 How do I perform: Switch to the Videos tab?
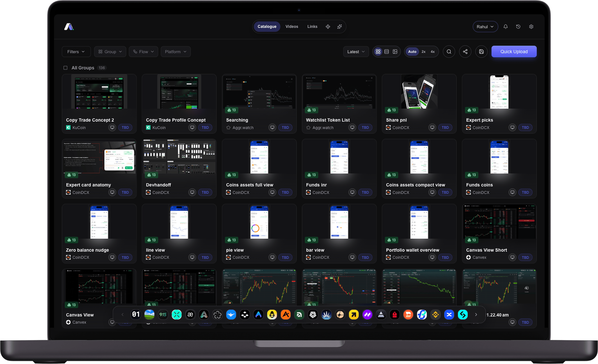click(292, 26)
